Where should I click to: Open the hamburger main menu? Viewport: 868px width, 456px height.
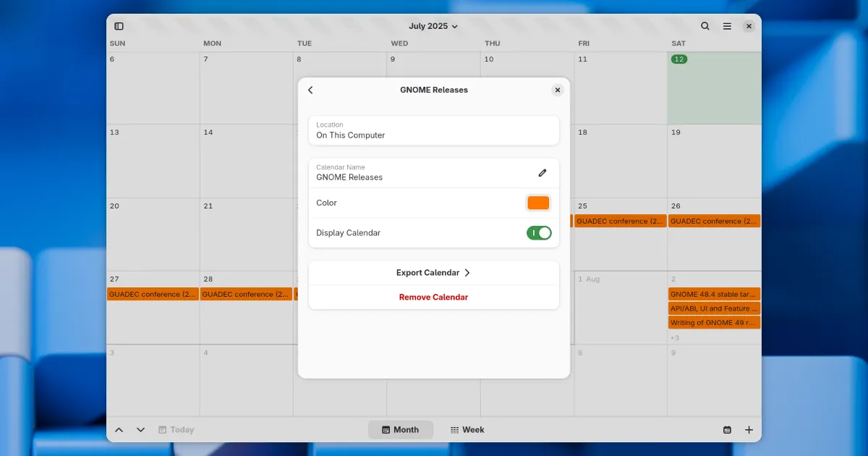point(727,26)
